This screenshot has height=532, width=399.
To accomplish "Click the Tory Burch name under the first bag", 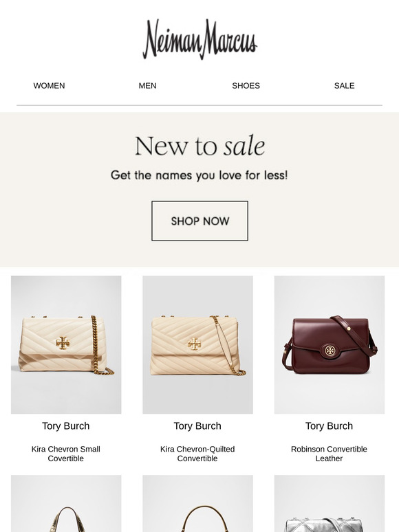I will (x=66, y=426).
